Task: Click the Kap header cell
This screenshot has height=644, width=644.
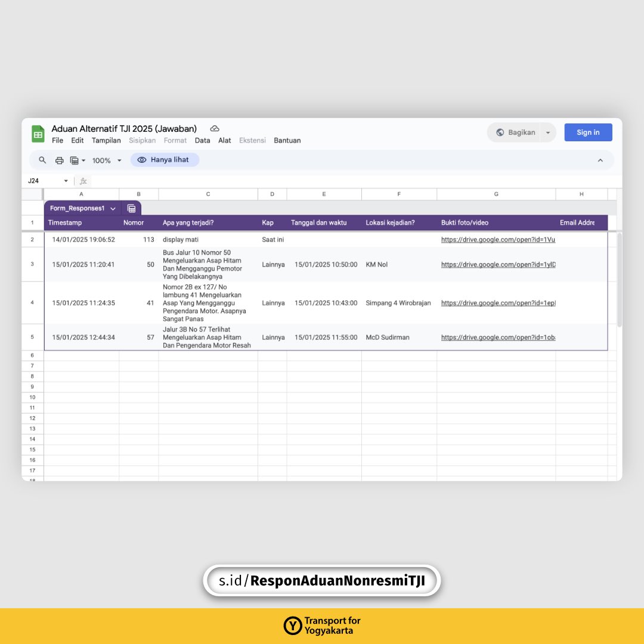Action: click(273, 222)
